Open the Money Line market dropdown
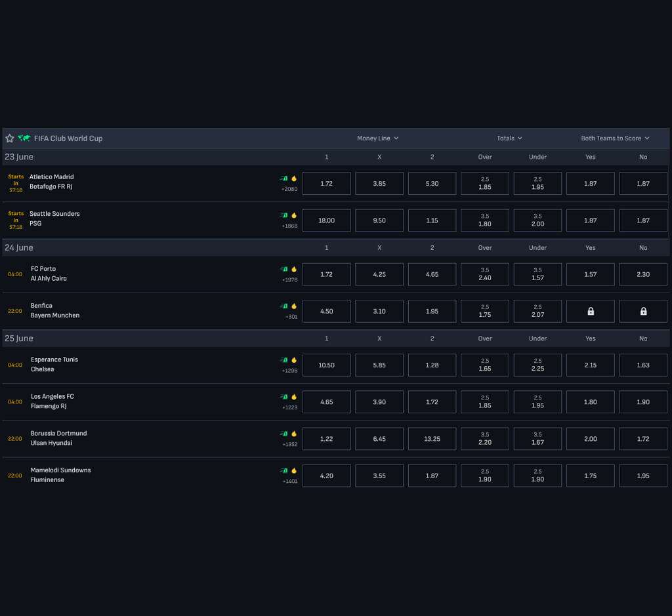 click(377, 138)
